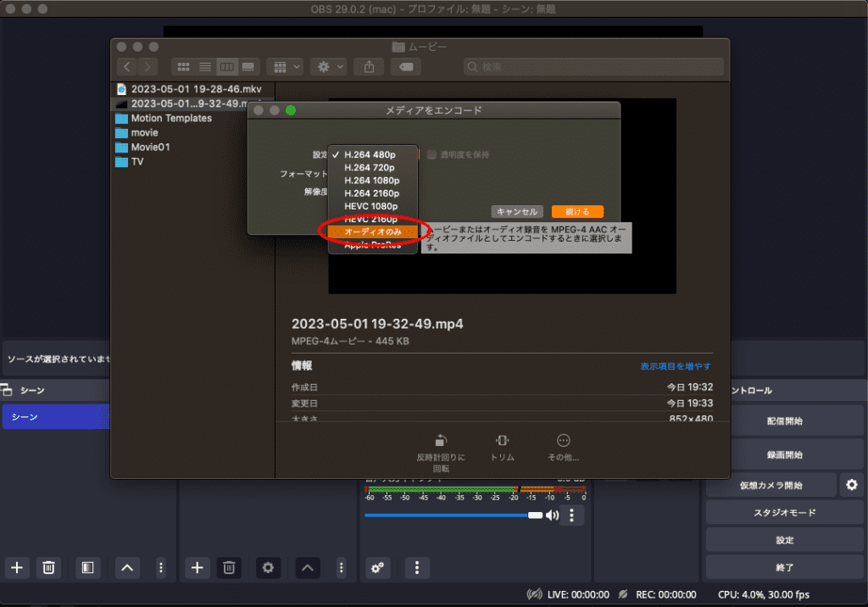Select the シーン scene item

pyautogui.click(x=56, y=416)
